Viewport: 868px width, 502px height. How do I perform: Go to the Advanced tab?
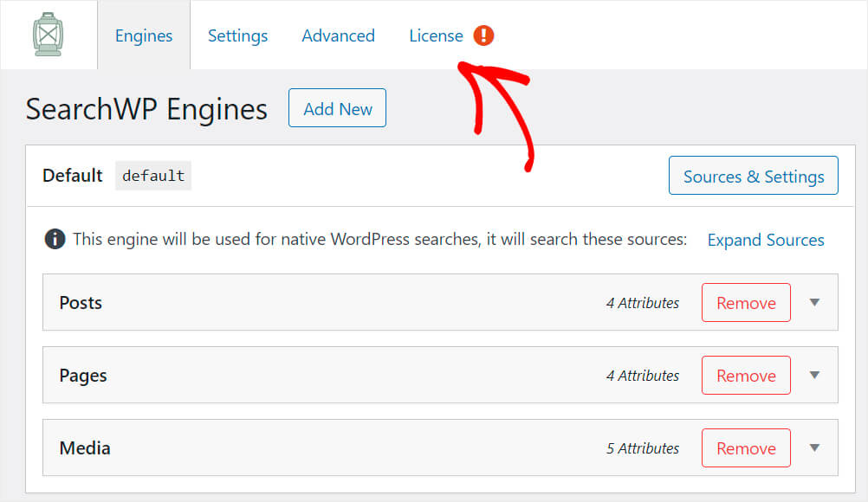pos(338,35)
